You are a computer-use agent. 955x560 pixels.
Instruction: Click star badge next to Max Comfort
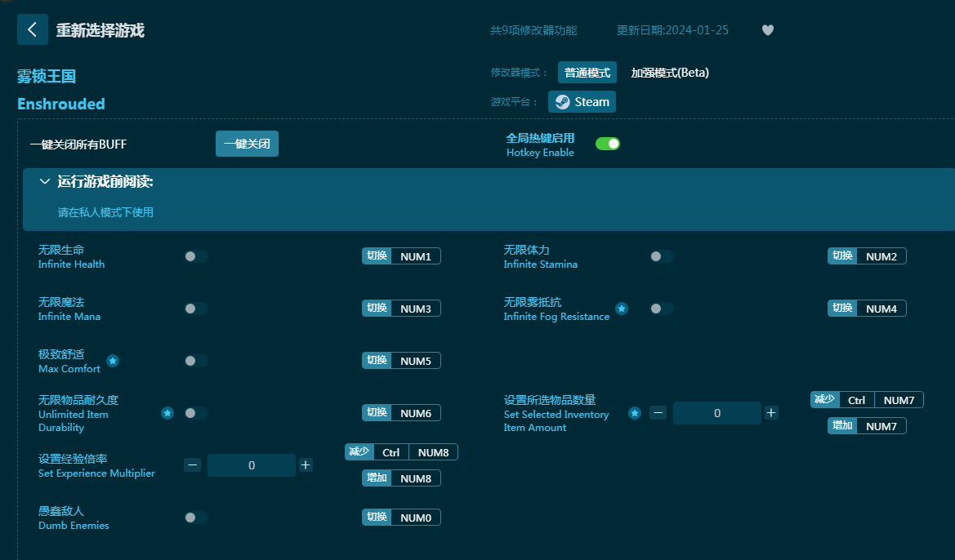[113, 361]
